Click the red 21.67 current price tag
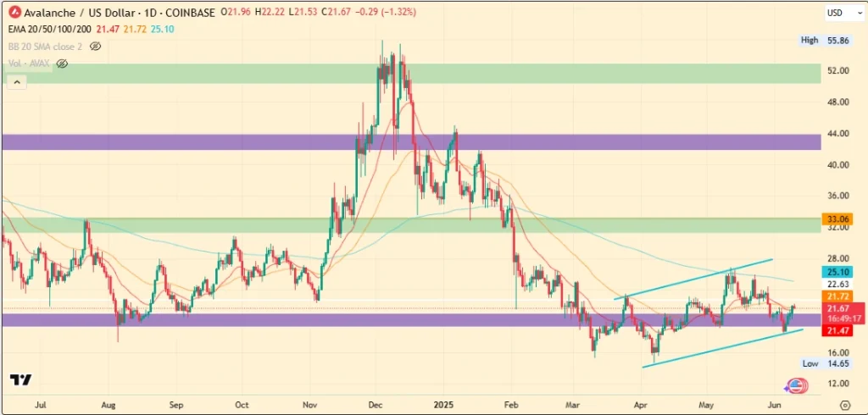Image resolution: width=868 pixels, height=415 pixels. pyautogui.click(x=840, y=308)
